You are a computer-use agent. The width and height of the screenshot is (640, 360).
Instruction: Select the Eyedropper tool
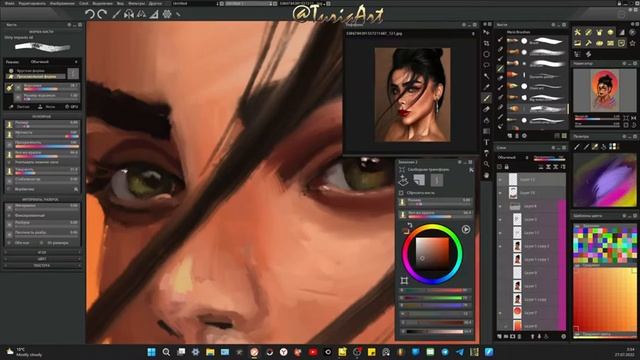pos(487,87)
